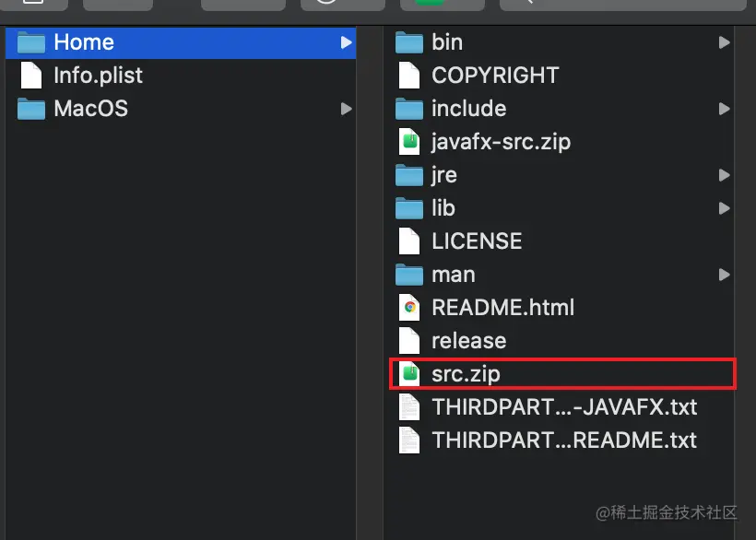Select the "THIRDPART...-JAVAFX.txt" file name
The image size is (756, 540).
[x=564, y=407]
